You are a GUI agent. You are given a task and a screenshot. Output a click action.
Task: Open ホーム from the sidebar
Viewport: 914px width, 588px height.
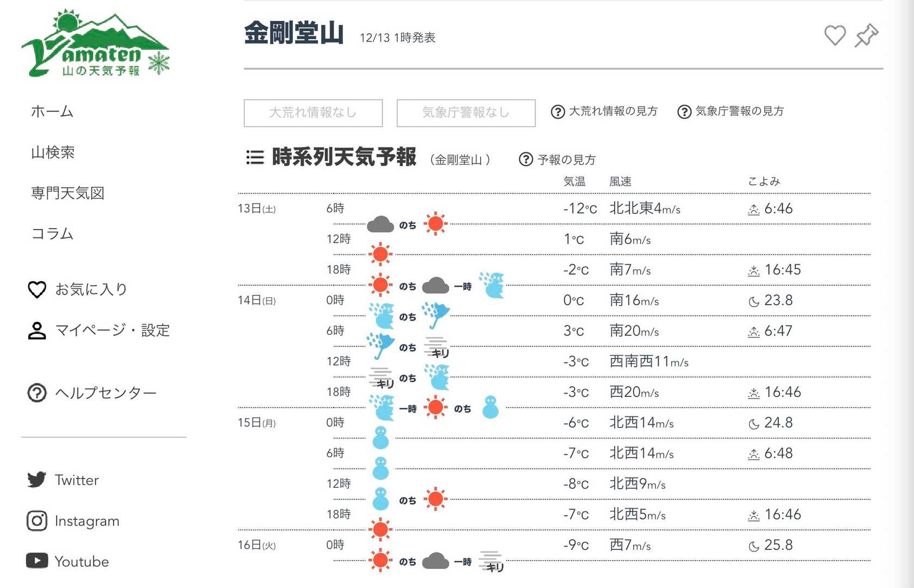52,112
